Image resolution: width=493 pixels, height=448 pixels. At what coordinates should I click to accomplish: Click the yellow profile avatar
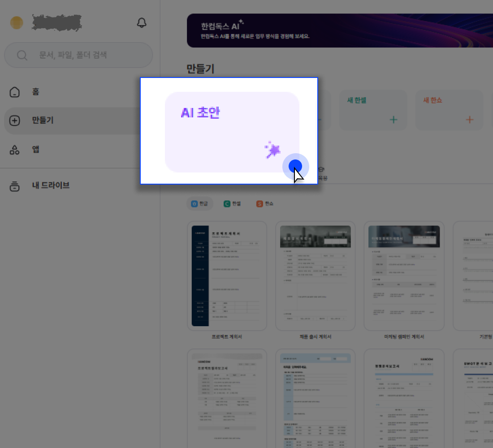pos(17,23)
